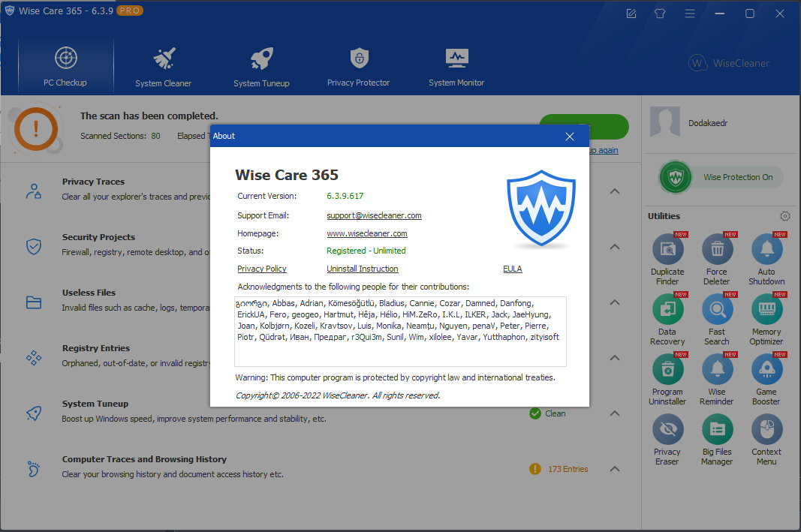Click the Useless Files folder icon
This screenshot has width=801, height=532.
click(x=34, y=302)
